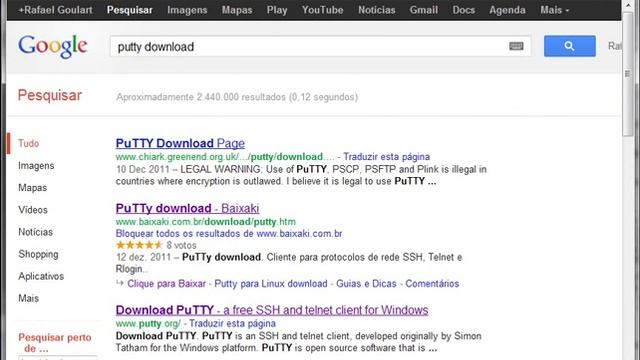Open Putty para Linux download sitelink
Viewport: 640px width, 360px height.
coord(271,284)
